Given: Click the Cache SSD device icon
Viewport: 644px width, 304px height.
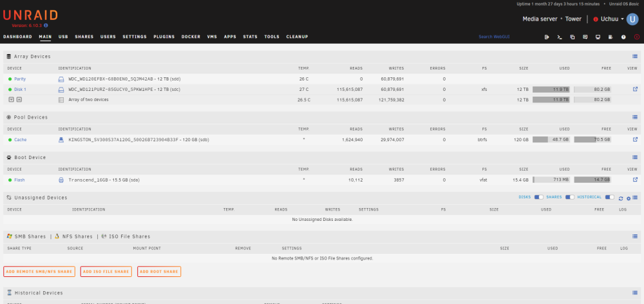Looking at the screenshot, I should (x=61, y=140).
